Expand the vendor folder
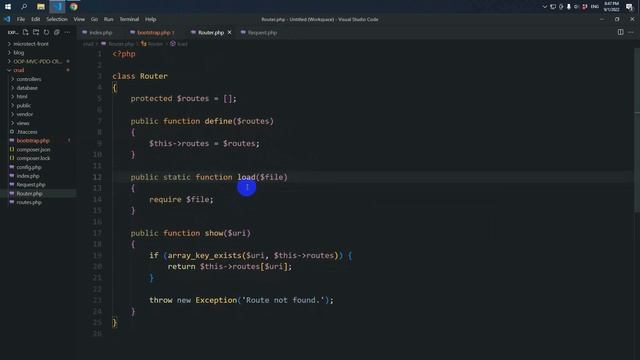The width and height of the screenshot is (640, 360). coord(25,114)
